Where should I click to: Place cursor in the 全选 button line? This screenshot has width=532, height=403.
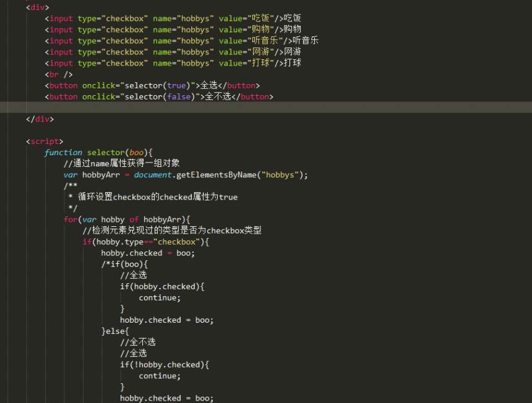152,85
